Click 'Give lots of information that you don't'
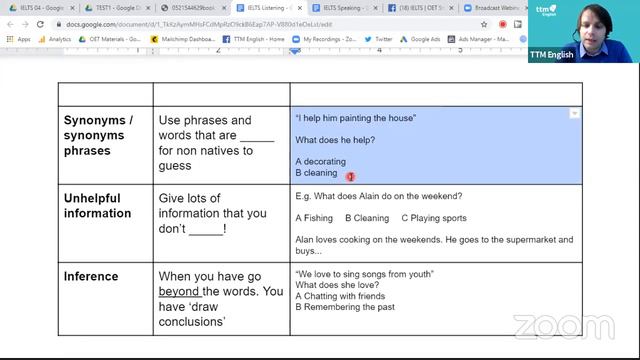Viewport: 640px width, 360px height. (212, 213)
